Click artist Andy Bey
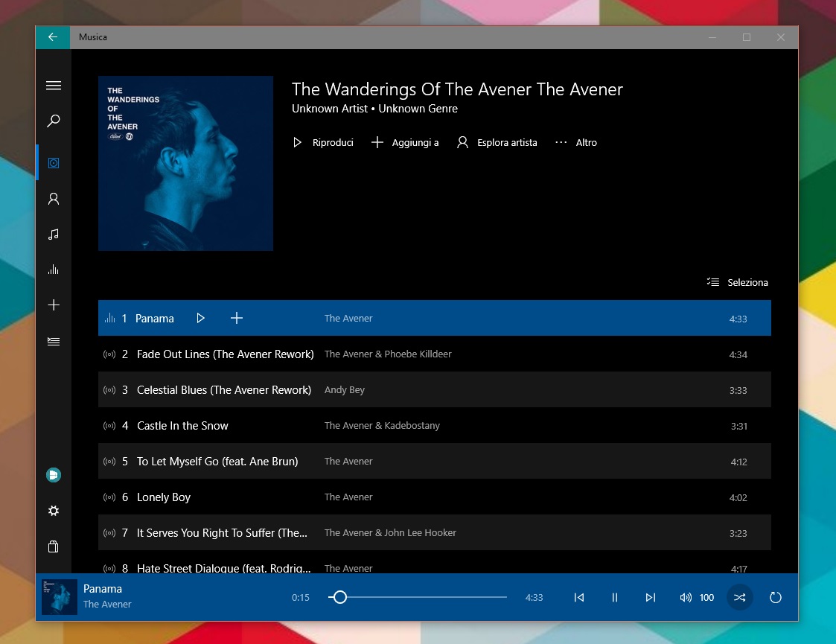The height and width of the screenshot is (644, 836). 345,389
